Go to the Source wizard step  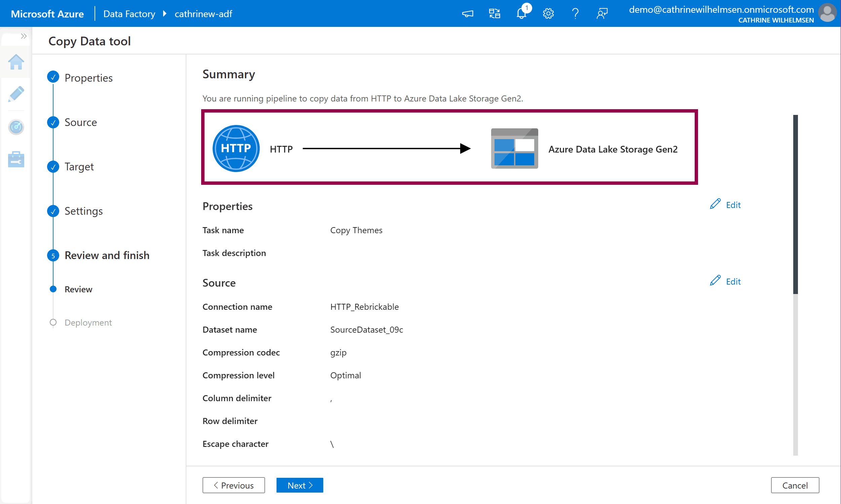point(80,122)
